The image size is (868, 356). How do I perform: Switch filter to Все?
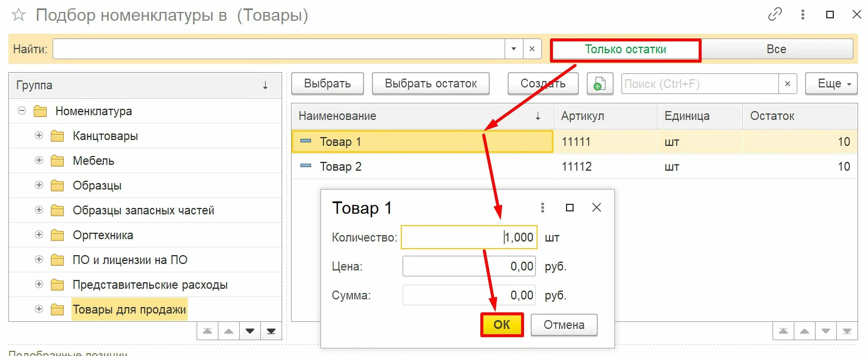(x=776, y=49)
